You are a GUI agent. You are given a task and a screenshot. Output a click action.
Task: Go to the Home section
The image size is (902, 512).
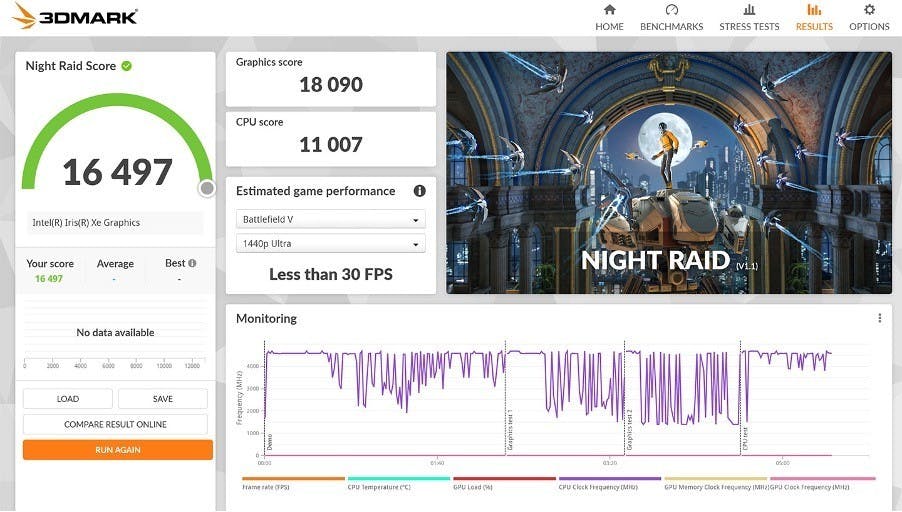[x=609, y=17]
